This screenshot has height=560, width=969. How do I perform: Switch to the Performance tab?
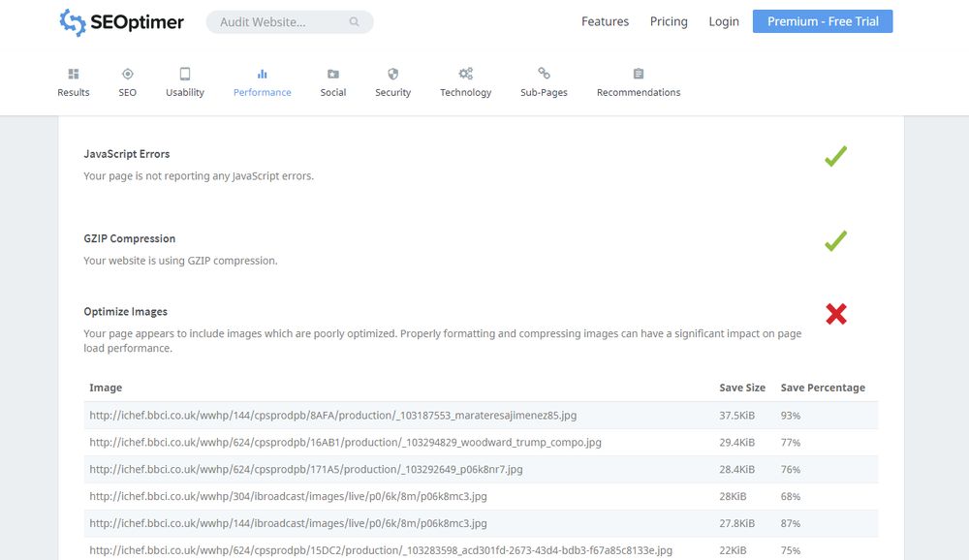tap(262, 82)
